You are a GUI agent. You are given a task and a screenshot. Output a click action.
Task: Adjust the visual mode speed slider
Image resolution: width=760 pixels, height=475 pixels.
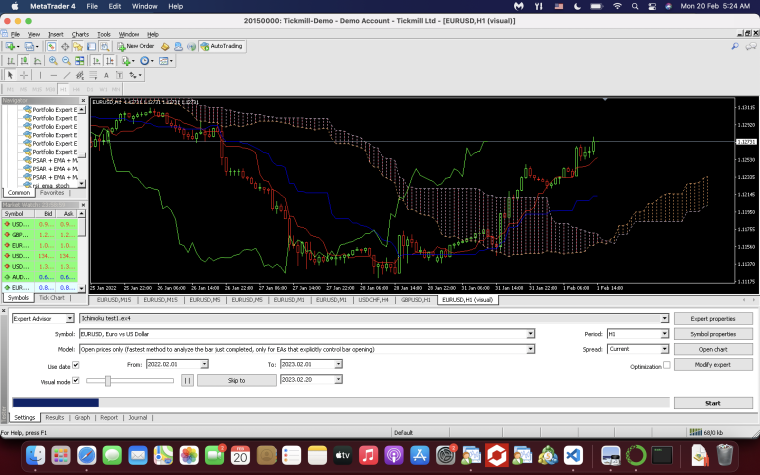[108, 381]
